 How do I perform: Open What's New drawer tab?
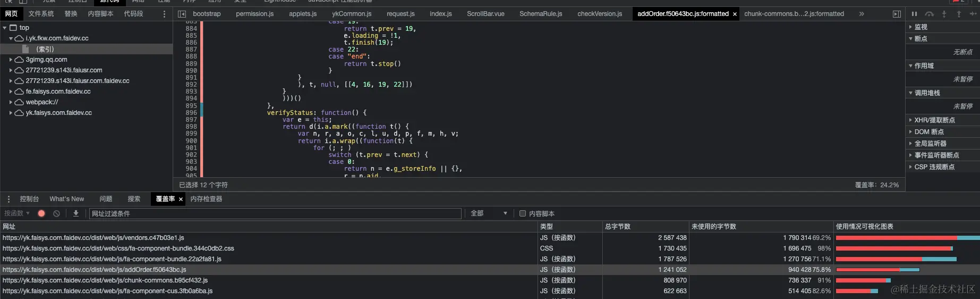(x=67, y=199)
